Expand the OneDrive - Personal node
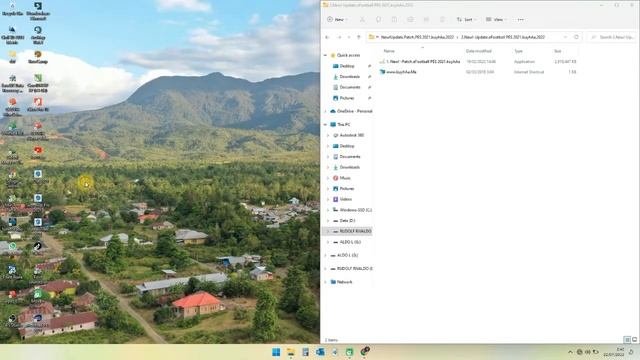This screenshot has width=640, height=360. (x=326, y=111)
